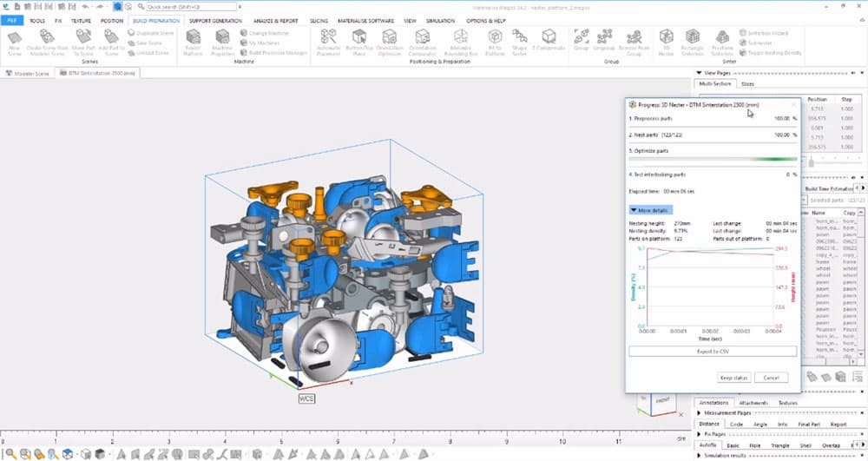The image size is (868, 461).
Task: Collapse the More details section
Action: coord(649,210)
